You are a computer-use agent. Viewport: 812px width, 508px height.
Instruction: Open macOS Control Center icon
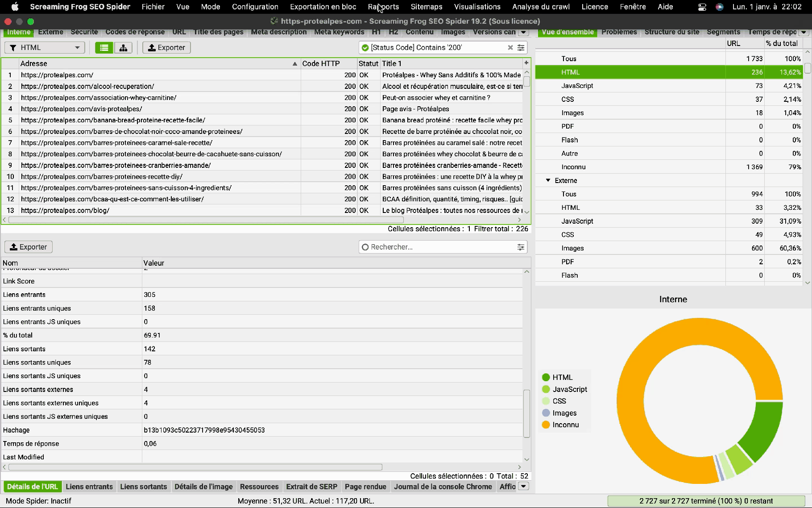click(702, 7)
